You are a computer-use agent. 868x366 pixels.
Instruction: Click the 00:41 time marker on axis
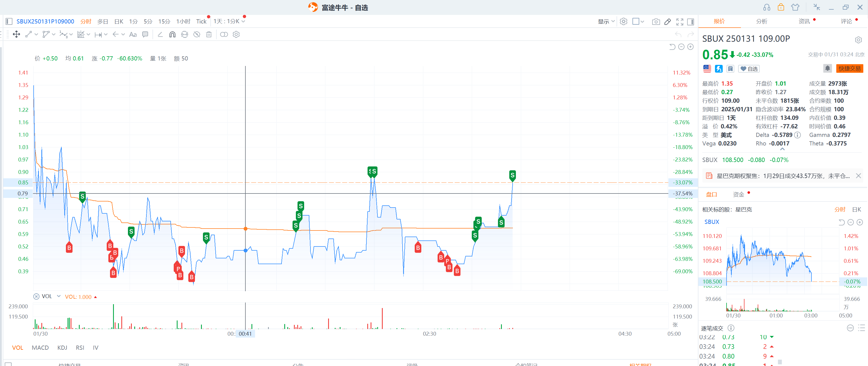click(x=245, y=334)
